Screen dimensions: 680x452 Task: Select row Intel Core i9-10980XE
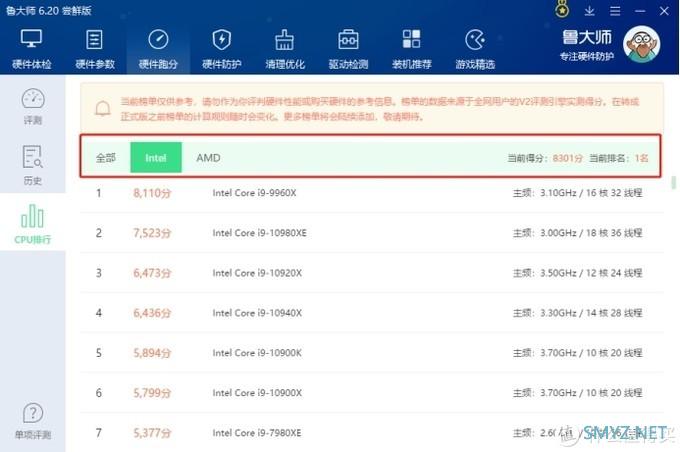click(x=372, y=233)
